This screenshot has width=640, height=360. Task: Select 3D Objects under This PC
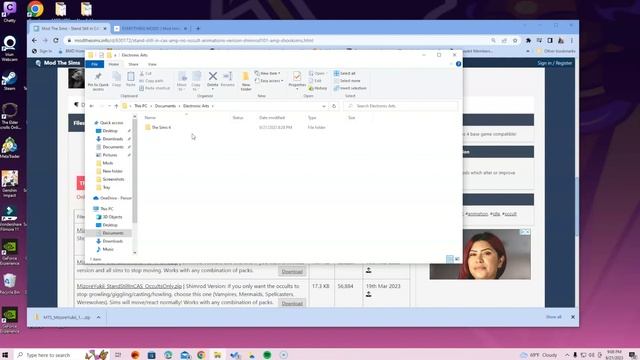click(x=112, y=217)
